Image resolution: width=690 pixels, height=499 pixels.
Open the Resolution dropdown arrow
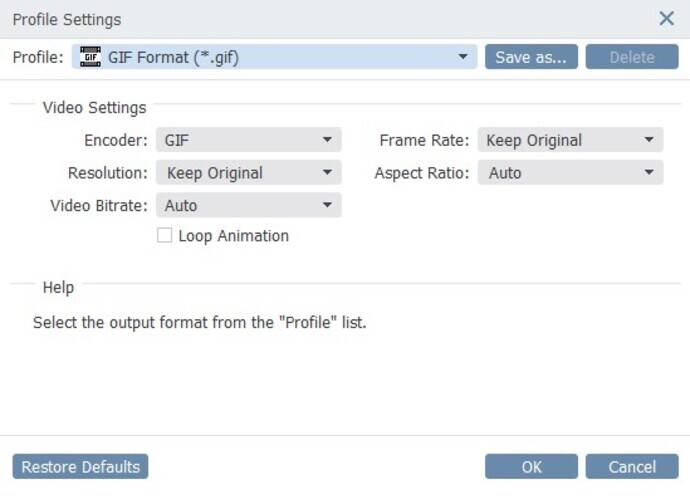tap(327, 172)
